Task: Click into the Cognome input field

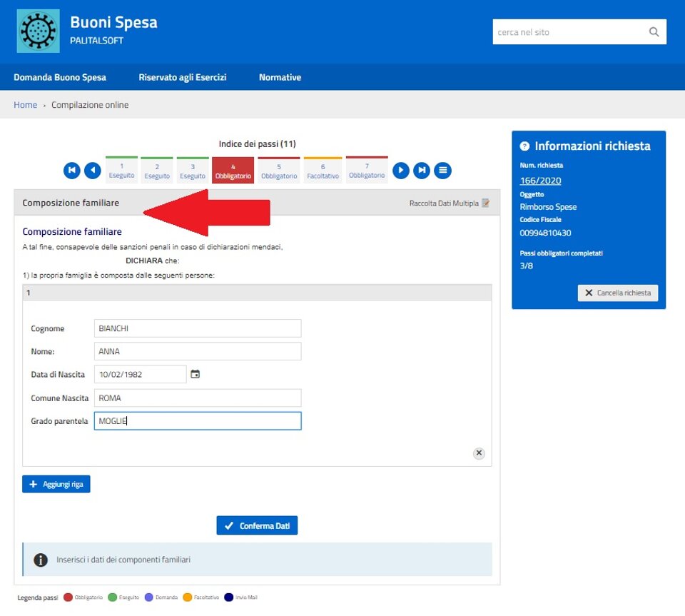Action: point(198,328)
